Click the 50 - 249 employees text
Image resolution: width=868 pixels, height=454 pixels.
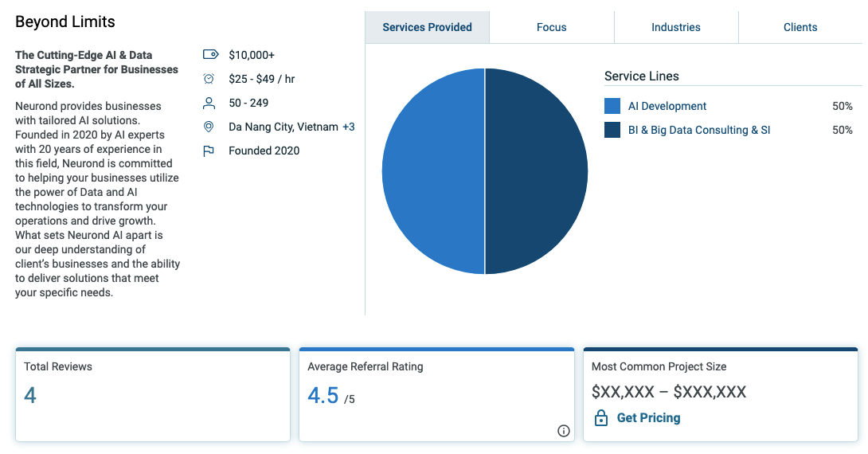pyautogui.click(x=248, y=103)
